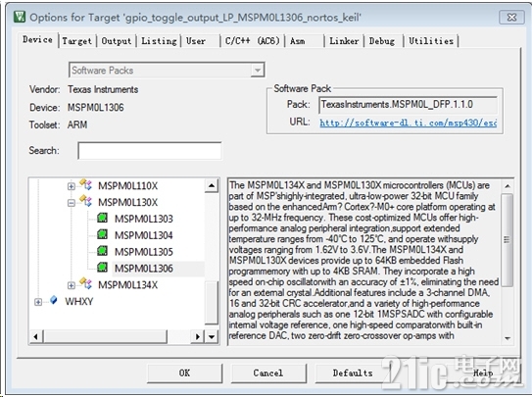The height and width of the screenshot is (397, 532).
Task: Select the MSPM0L1305 chip icon
Action: pos(103,251)
